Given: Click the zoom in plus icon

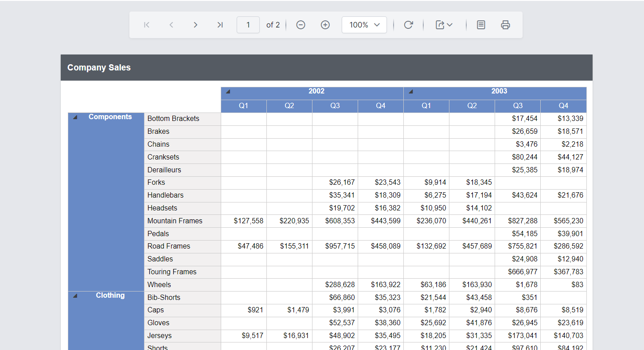Looking at the screenshot, I should coord(325,25).
